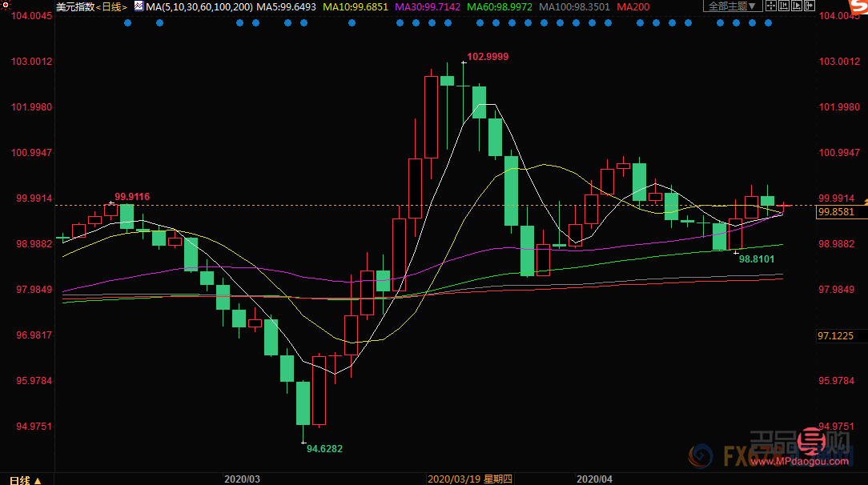Select the 美元指数 title label
This screenshot has width=868, height=485.
pos(75,6)
